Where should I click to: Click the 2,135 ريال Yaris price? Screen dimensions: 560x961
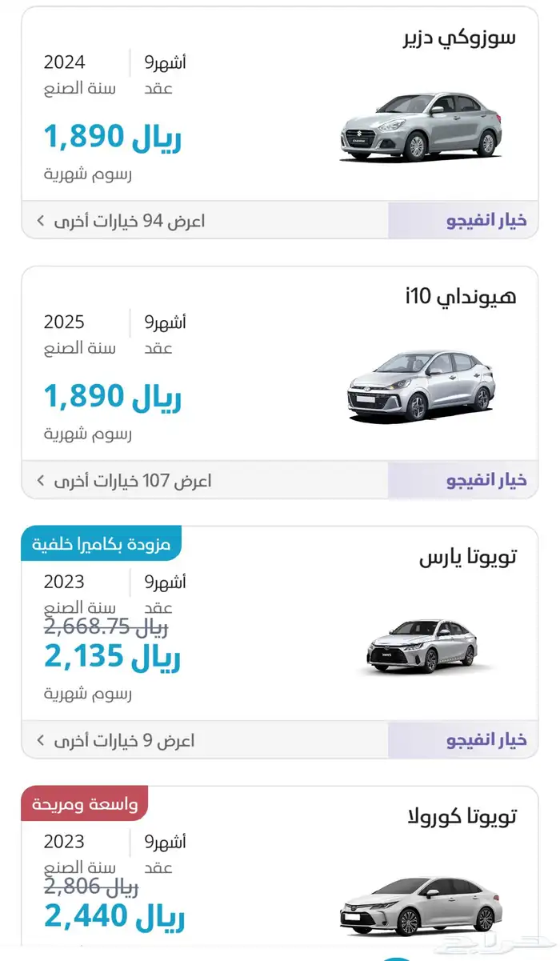[x=113, y=658]
